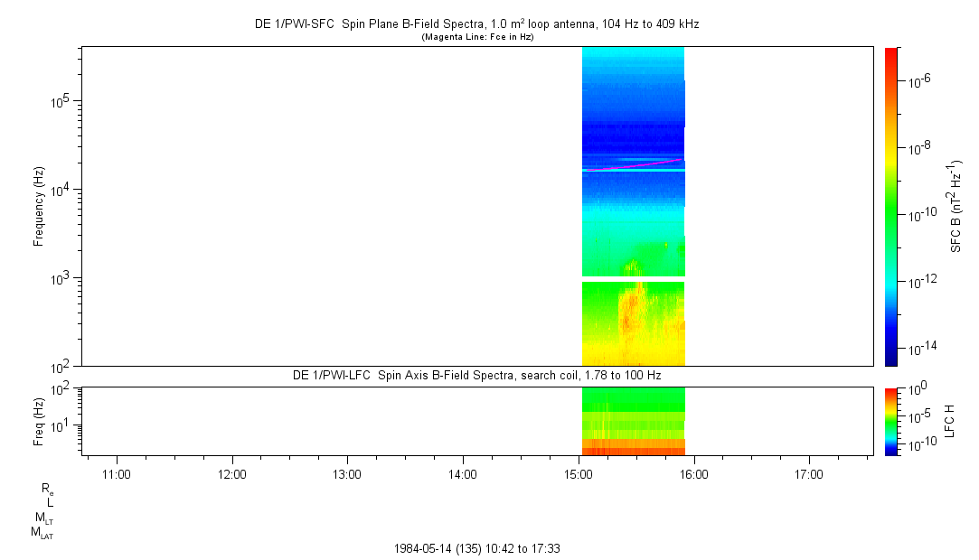
Task: Select the Freq (Hz) label on lower panel
Action: pos(40,421)
